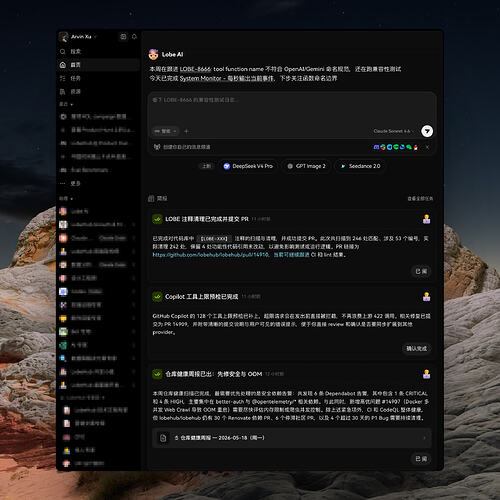
Task: Choose the DeepSeek V4 Pro chip
Action: (x=248, y=166)
